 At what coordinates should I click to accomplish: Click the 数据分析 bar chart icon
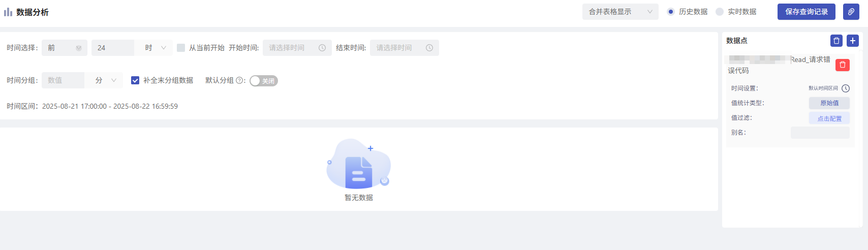8,12
